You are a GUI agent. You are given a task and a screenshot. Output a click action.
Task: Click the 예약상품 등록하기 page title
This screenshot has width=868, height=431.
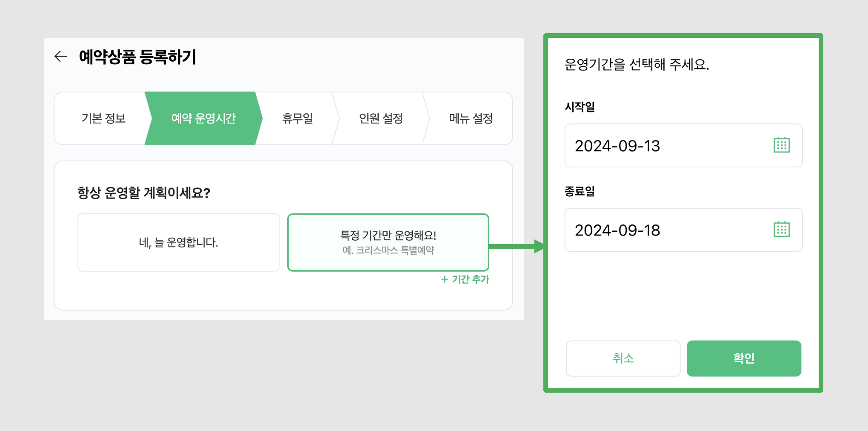click(x=137, y=57)
